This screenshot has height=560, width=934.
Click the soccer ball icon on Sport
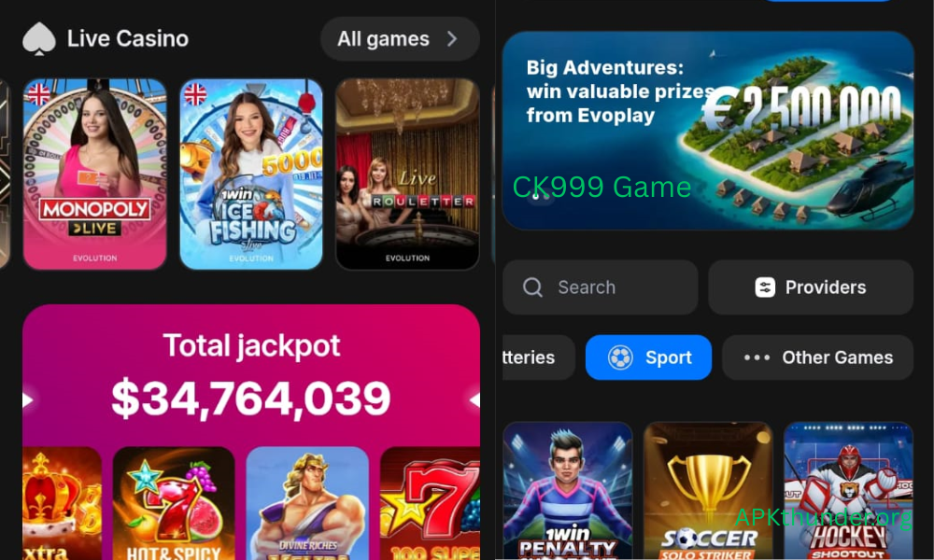620,357
